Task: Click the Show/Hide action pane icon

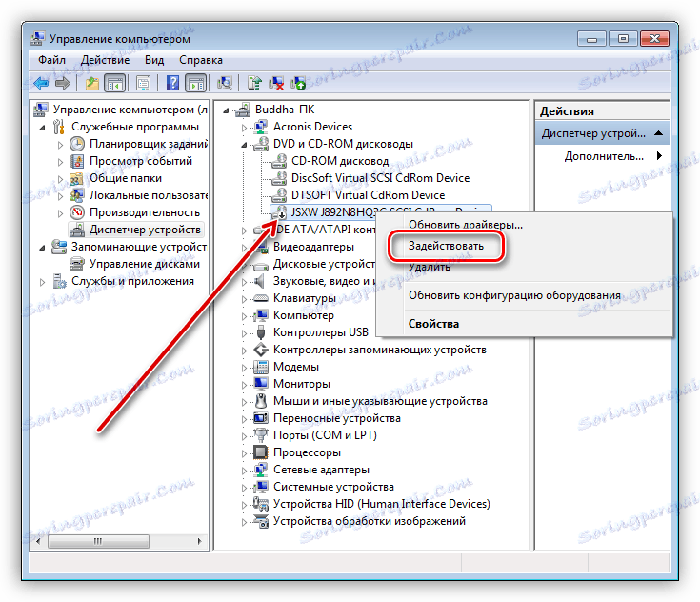Action: coord(196,83)
